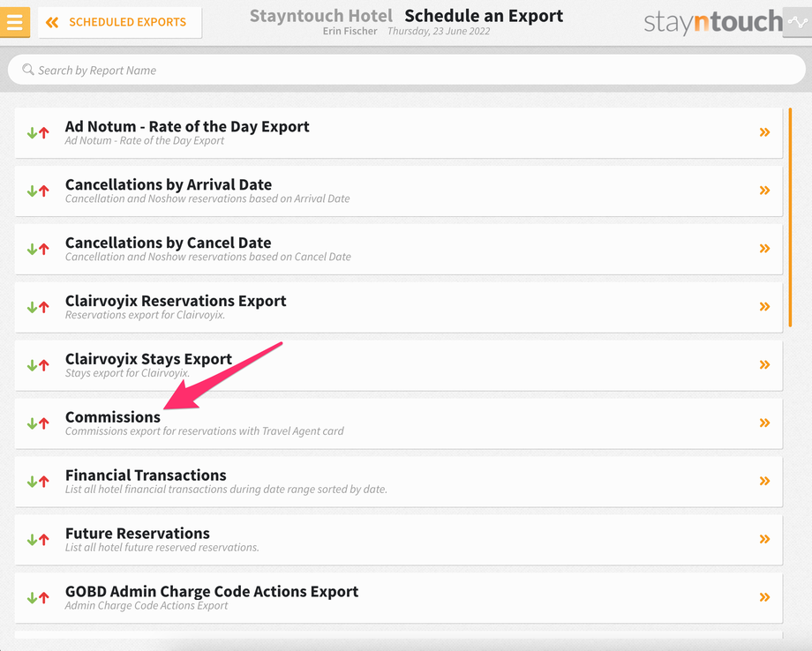Select Future Reservations title
The height and width of the screenshot is (651, 812).
point(137,533)
